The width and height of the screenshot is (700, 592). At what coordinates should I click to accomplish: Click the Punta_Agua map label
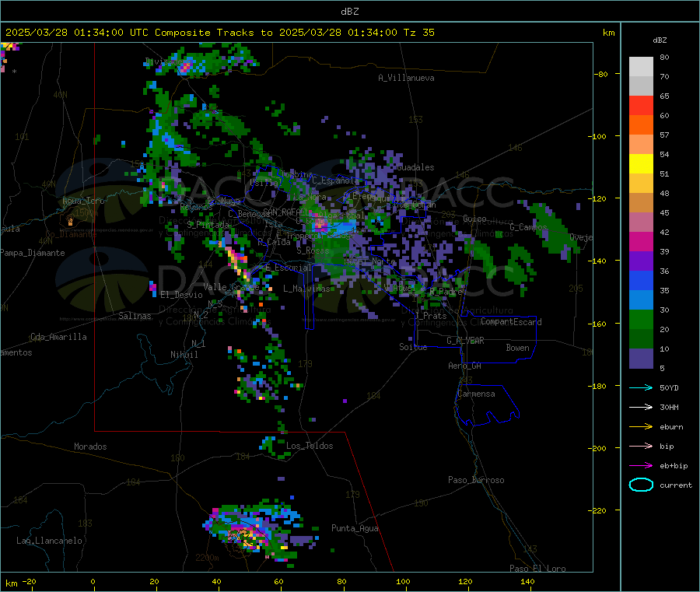tap(355, 528)
